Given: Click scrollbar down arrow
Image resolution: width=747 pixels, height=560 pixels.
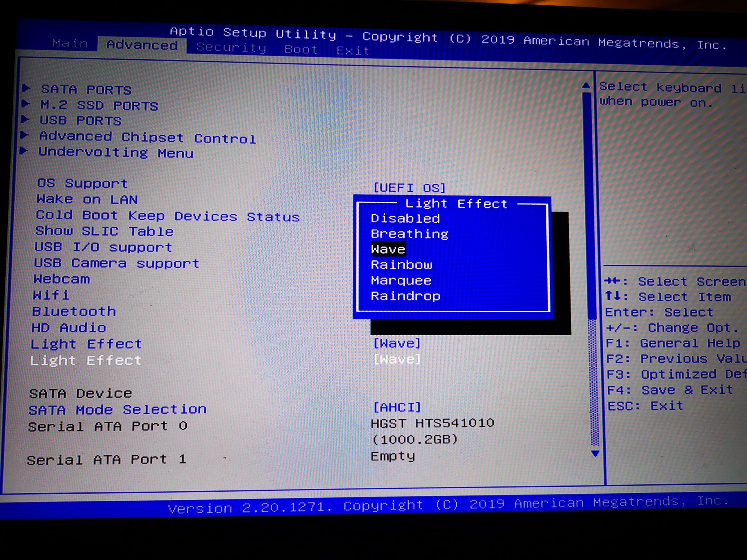Looking at the screenshot, I should pos(595,454).
